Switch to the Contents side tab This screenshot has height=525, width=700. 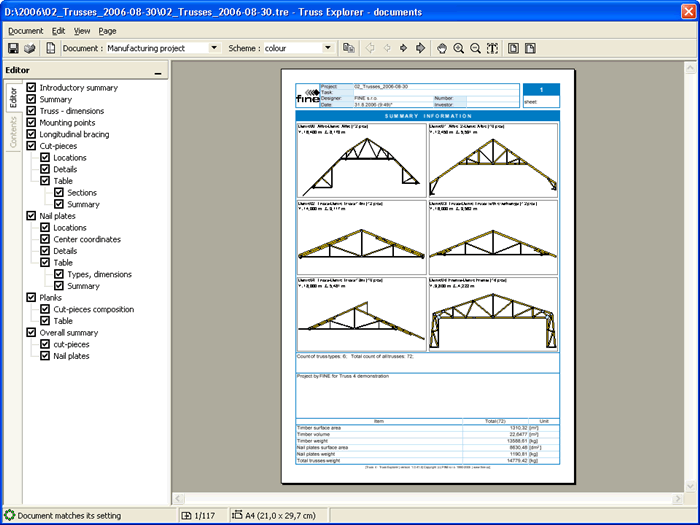tap(13, 133)
